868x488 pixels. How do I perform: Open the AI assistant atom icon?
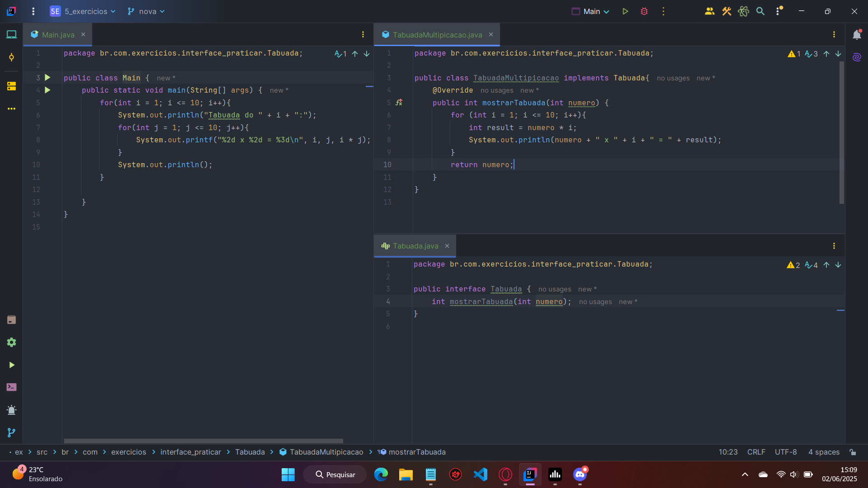743,11
